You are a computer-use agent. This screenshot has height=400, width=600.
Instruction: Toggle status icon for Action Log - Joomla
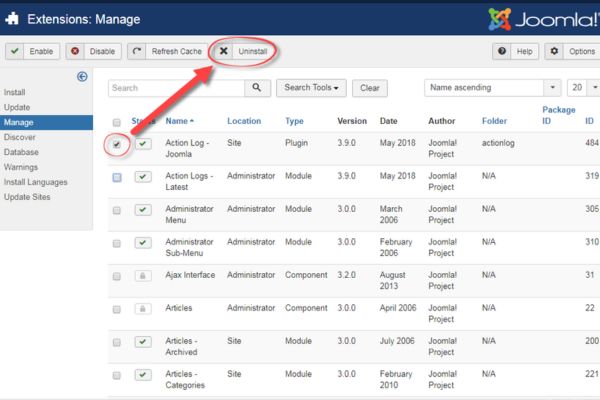click(x=143, y=144)
